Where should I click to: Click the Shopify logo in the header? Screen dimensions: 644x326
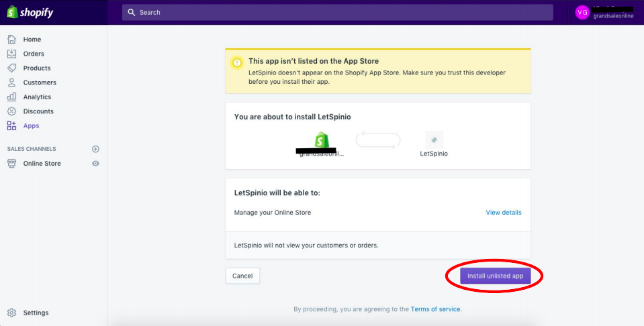pyautogui.click(x=30, y=12)
